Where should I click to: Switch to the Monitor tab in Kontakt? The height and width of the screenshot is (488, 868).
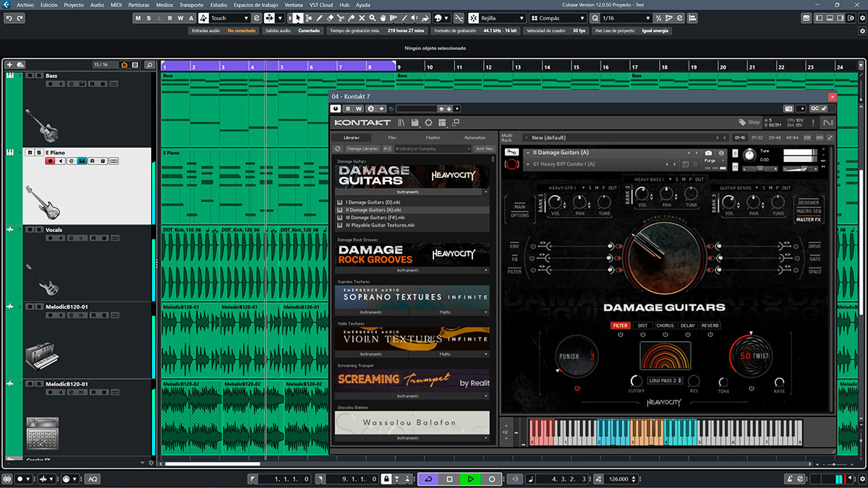click(433, 137)
